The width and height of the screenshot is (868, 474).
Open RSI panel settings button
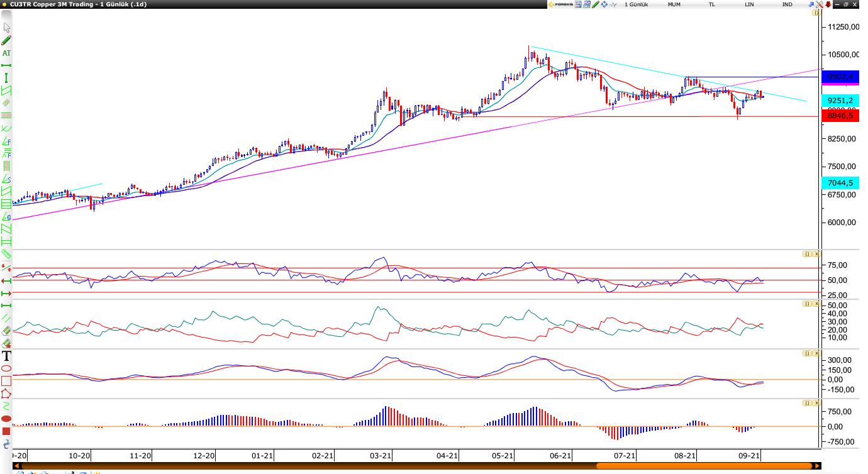tap(806, 254)
